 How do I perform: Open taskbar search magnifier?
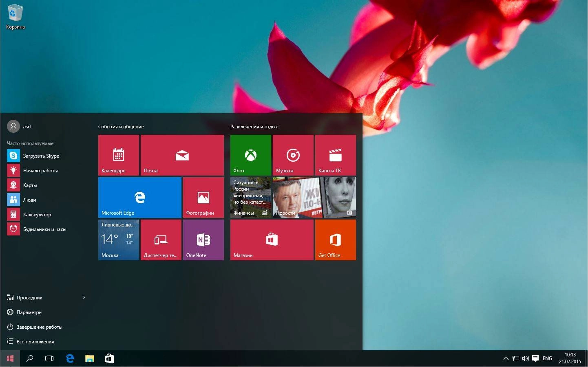pos(30,358)
